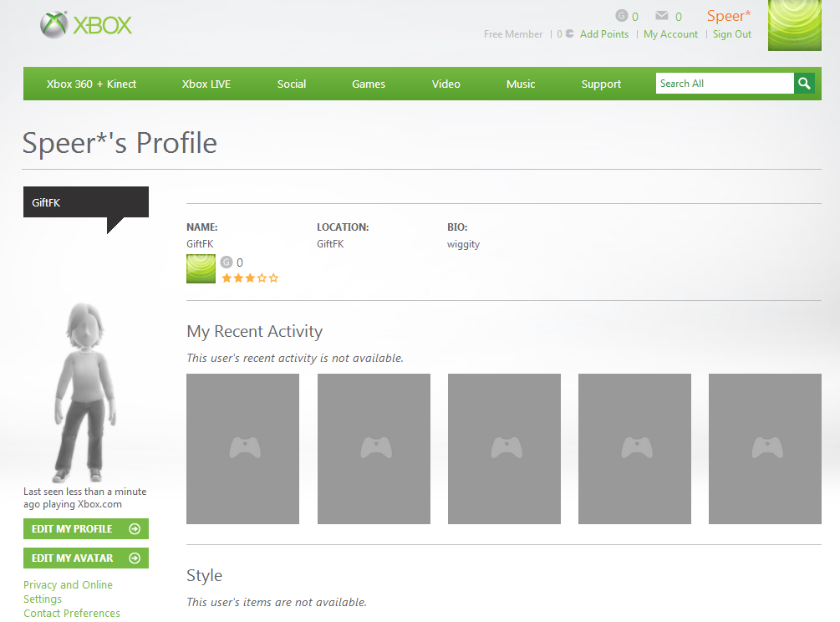The image size is (840, 622).
Task: Click the three-star reputation rating
Action: coord(250,278)
